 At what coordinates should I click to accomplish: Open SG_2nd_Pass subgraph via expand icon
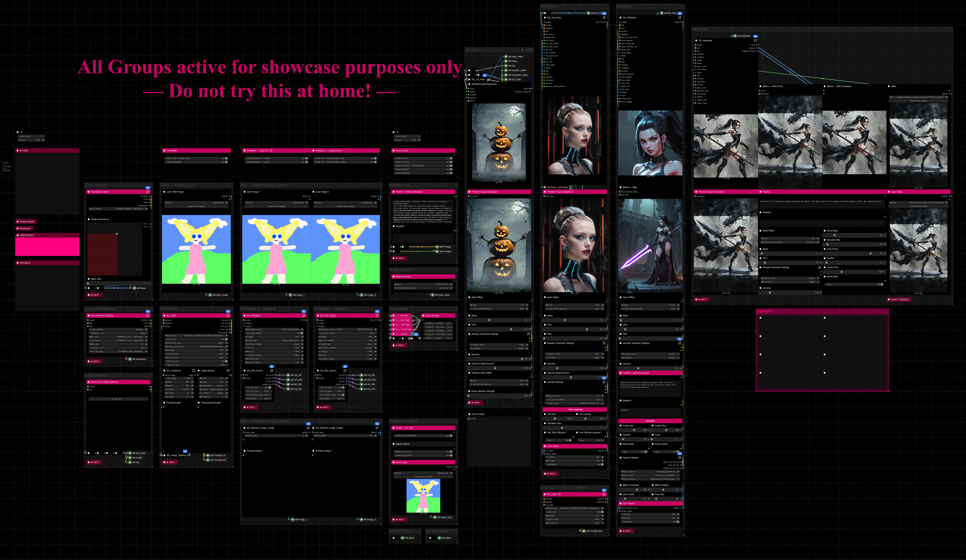[604, 18]
